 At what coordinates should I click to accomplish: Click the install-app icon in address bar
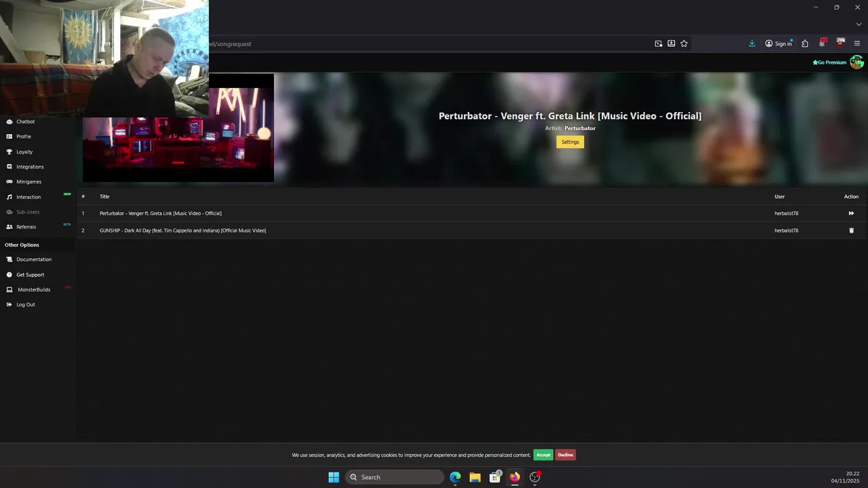(671, 43)
